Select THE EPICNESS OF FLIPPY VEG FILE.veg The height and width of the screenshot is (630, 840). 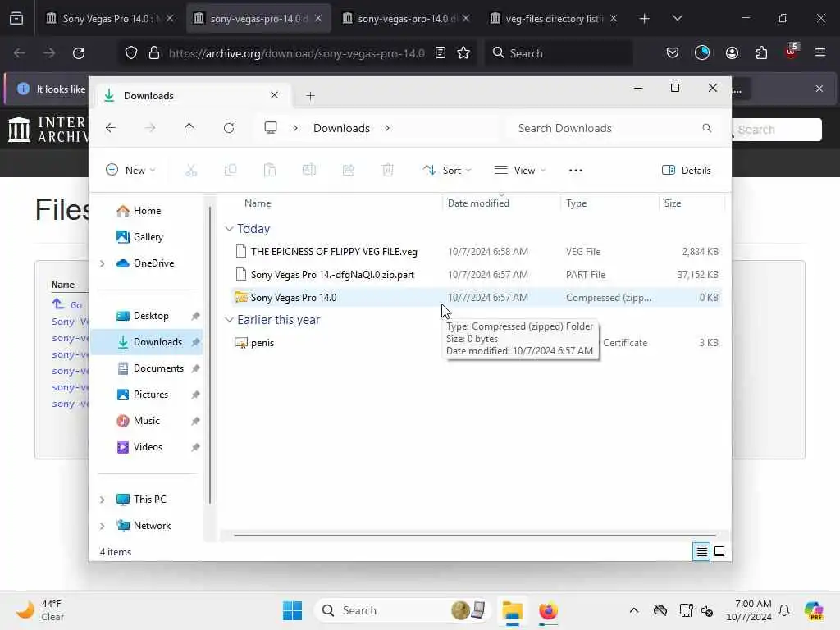477,252
